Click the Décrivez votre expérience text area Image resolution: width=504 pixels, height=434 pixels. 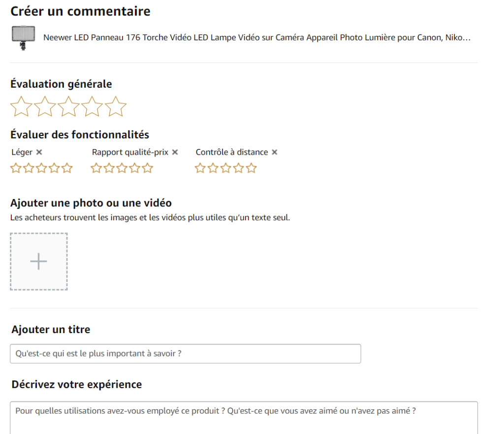tap(244, 418)
